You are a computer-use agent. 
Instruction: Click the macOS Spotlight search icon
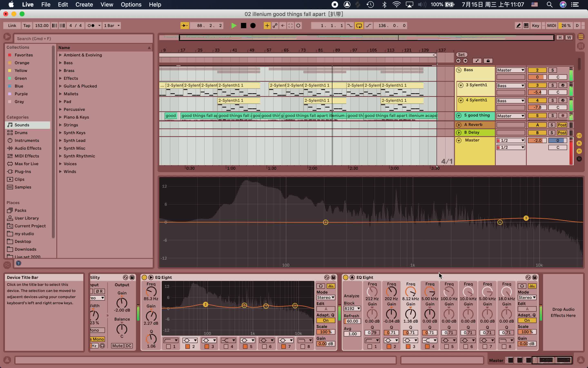click(550, 4)
